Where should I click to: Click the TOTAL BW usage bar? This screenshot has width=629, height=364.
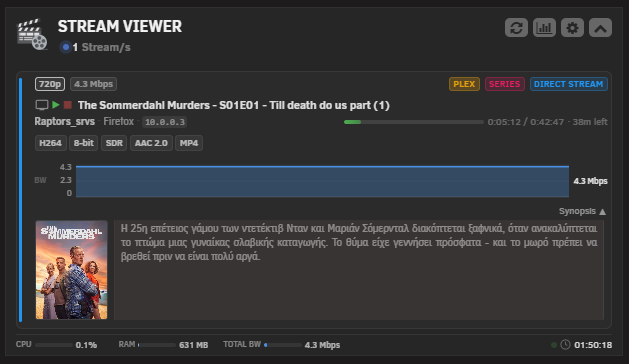[283, 345]
